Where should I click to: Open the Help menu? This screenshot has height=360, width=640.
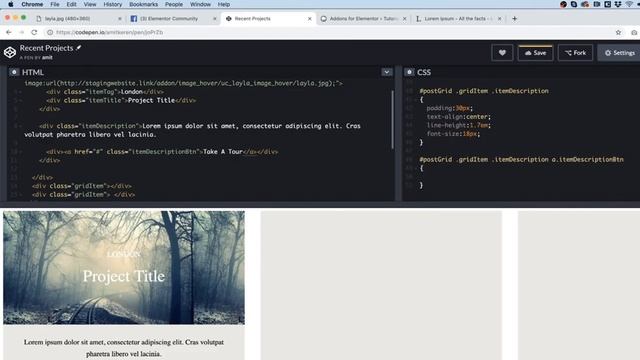(224, 4)
